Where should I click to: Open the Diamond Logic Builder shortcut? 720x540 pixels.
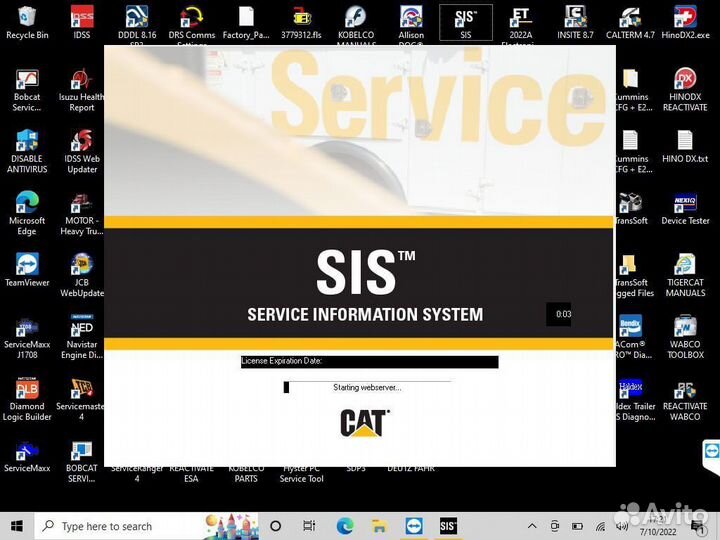(x=27, y=399)
